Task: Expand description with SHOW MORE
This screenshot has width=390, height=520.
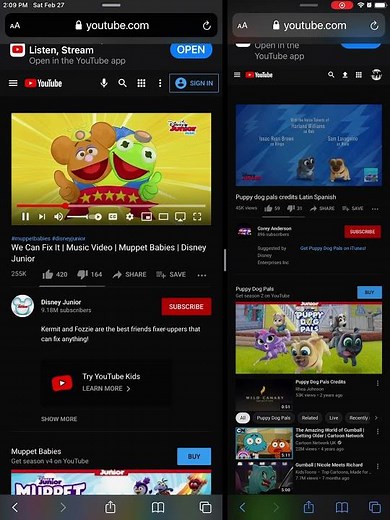Action: pos(59,419)
